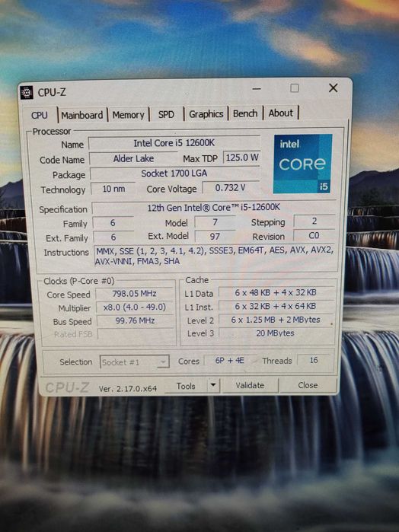This screenshot has height=532, width=399.
Task: Click the Bus Speed value 99.76 MHz
Action: [135, 321]
